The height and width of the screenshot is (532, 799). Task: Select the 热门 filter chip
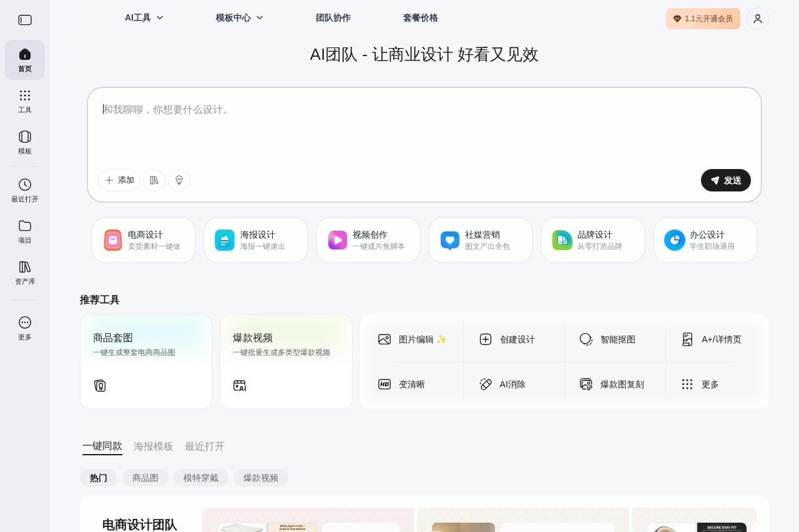[x=99, y=478]
